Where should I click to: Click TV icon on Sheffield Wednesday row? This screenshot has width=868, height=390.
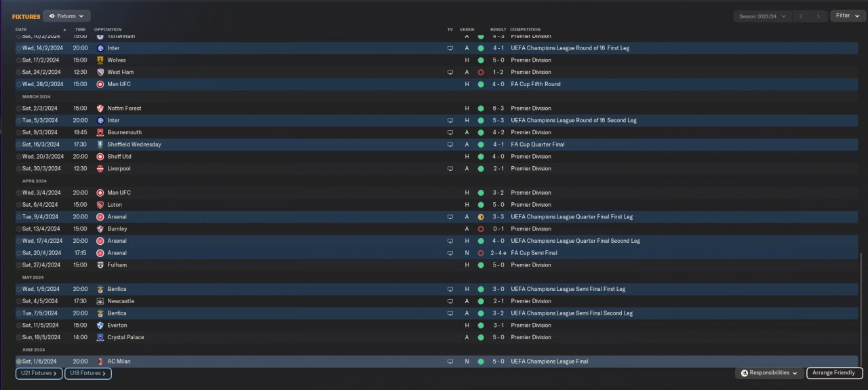coord(450,144)
